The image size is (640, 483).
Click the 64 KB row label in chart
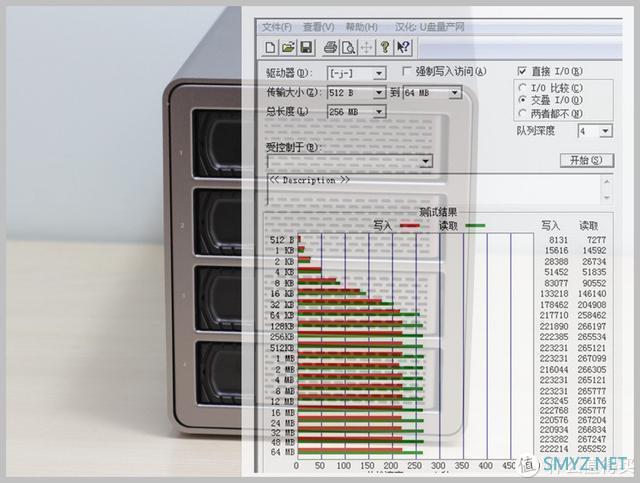282,315
